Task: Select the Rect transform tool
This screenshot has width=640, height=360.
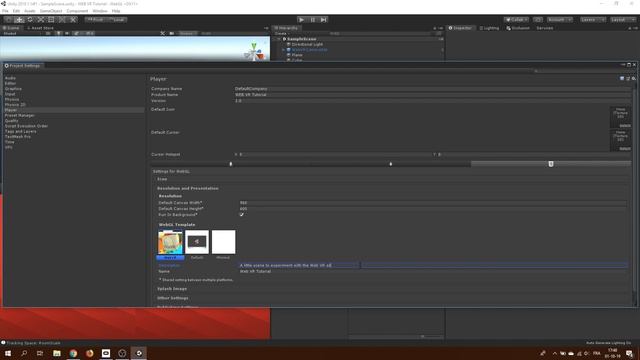Action: click(51, 20)
